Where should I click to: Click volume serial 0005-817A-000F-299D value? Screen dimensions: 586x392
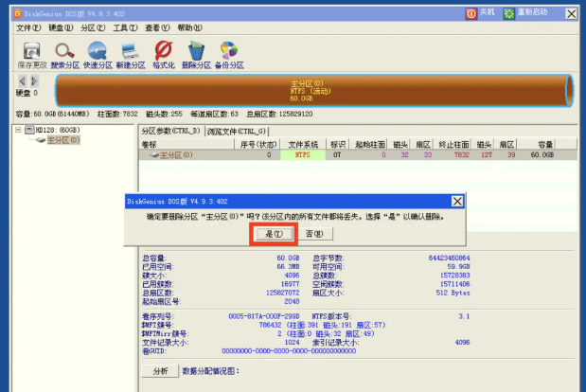pos(264,316)
